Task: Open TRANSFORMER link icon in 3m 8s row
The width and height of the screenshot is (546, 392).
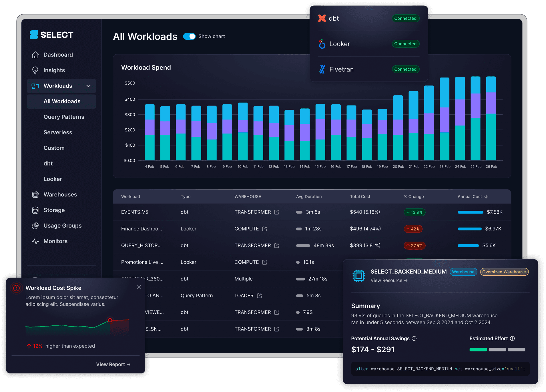Action: tap(276, 329)
